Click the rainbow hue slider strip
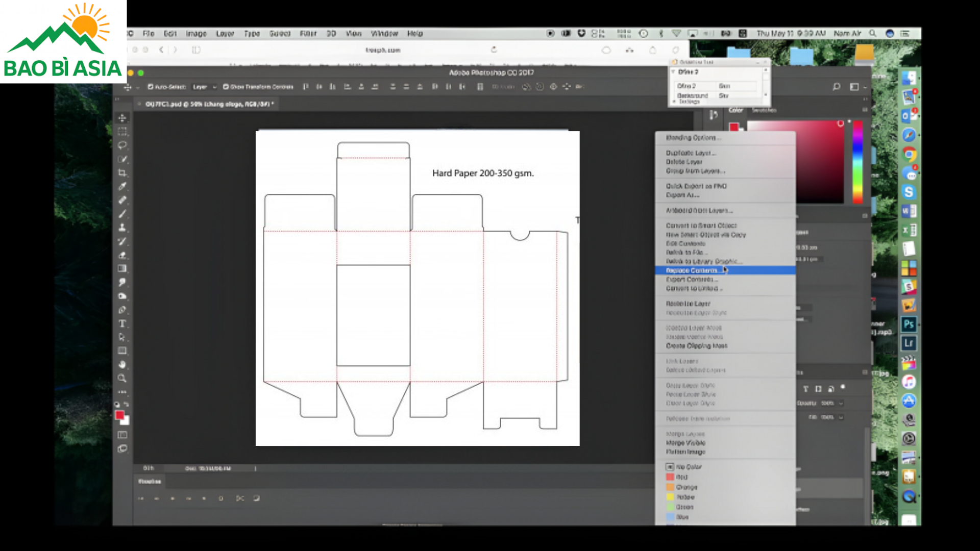 (857, 162)
